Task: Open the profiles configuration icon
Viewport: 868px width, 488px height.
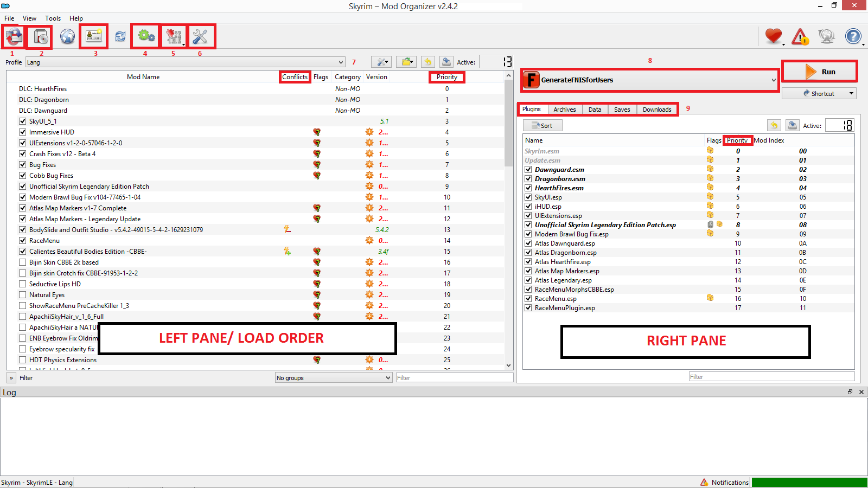Action: pyautogui.click(x=94, y=36)
